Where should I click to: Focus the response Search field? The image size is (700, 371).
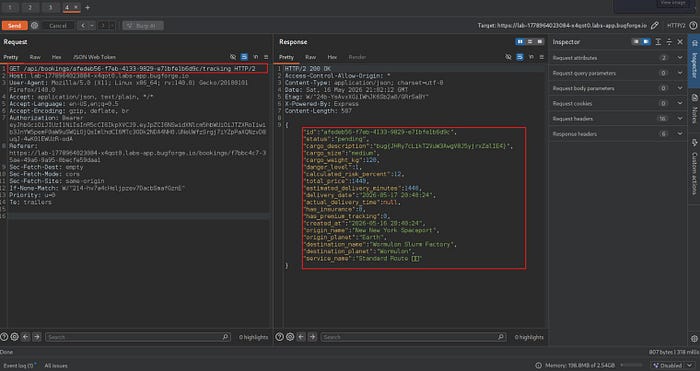(413, 337)
